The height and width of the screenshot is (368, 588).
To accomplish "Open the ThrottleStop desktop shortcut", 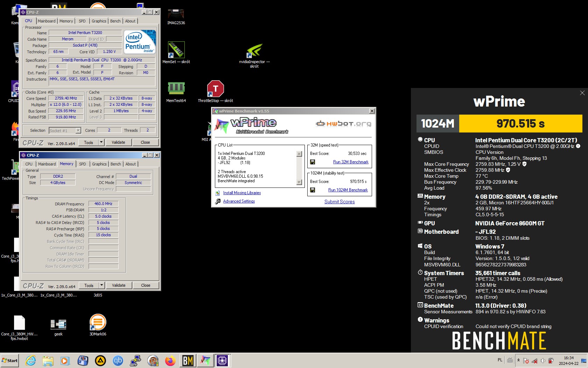I will (215, 92).
